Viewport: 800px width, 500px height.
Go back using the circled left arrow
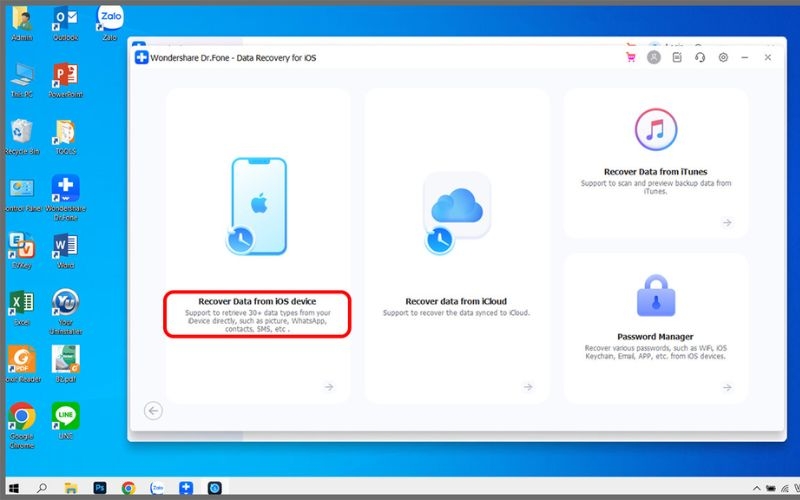coord(153,410)
